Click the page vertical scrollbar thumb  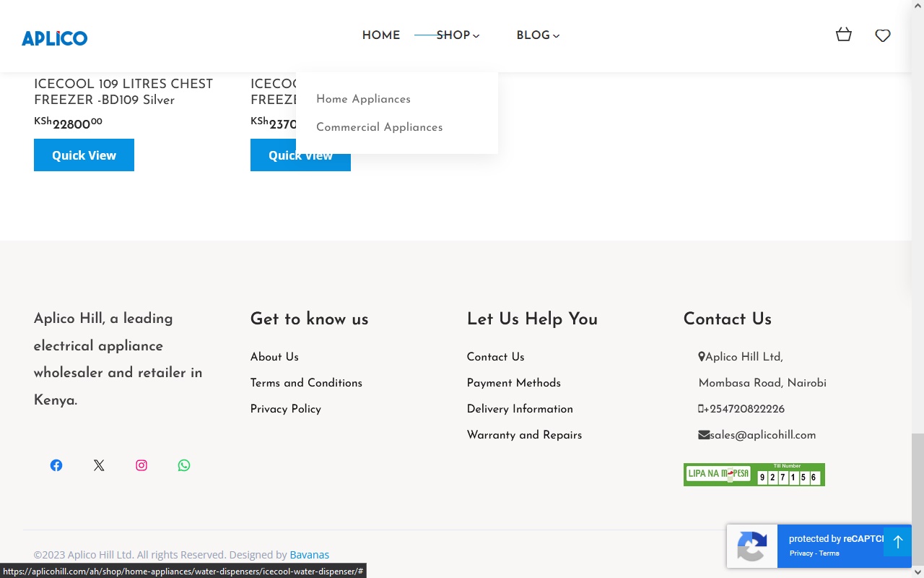(918, 501)
